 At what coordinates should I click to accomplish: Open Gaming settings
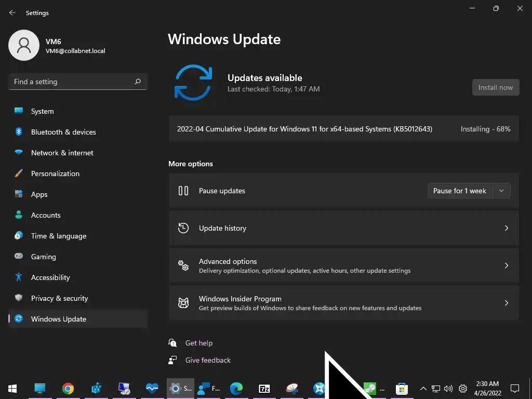[78, 257]
